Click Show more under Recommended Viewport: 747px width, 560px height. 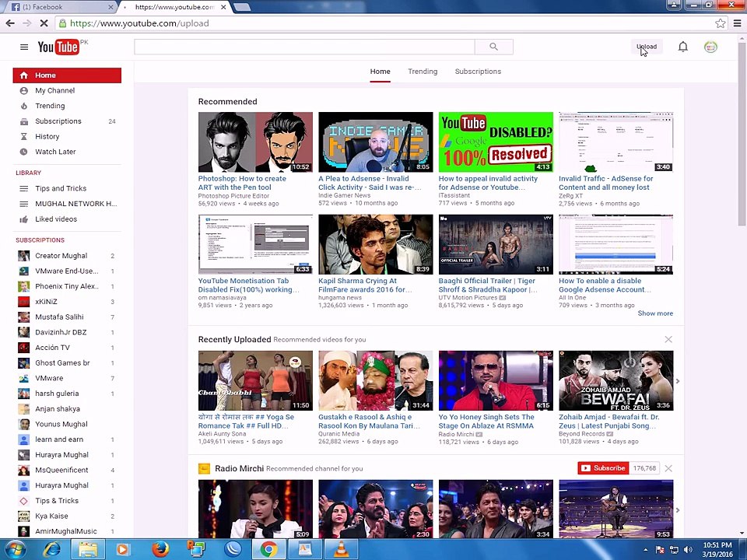pos(655,313)
